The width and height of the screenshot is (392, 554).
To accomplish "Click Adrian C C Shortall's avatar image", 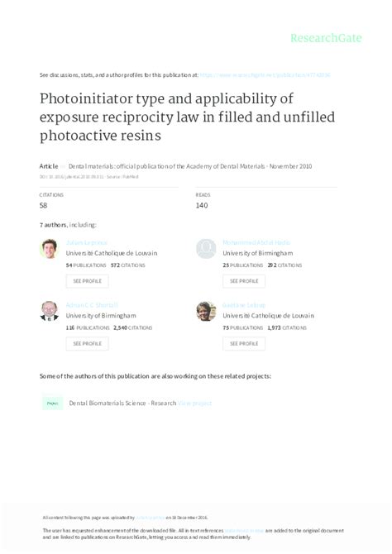I will (x=49, y=311).
